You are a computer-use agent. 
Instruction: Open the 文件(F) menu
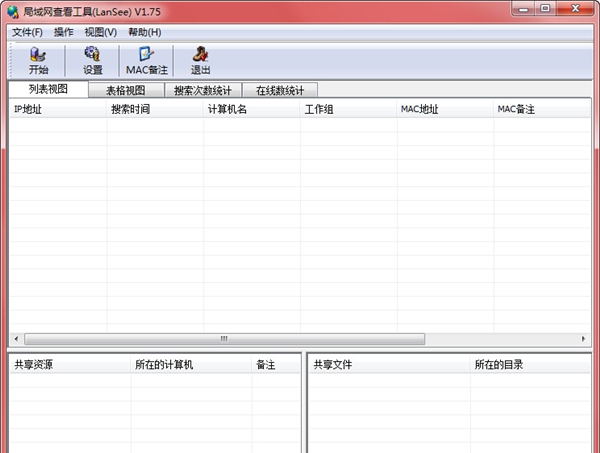(27, 33)
